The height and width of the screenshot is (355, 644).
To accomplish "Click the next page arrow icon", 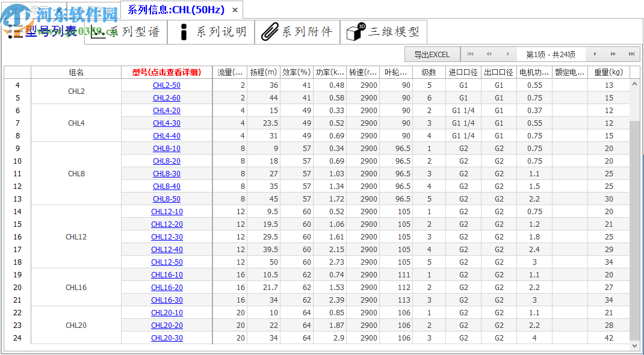I will [x=595, y=54].
